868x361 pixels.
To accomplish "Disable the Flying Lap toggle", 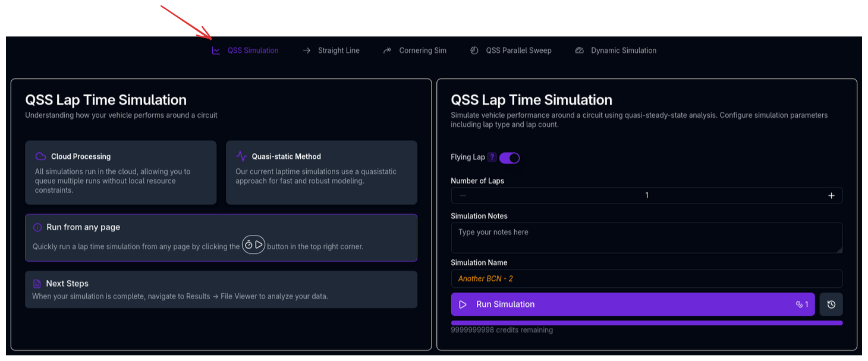I will [x=510, y=158].
